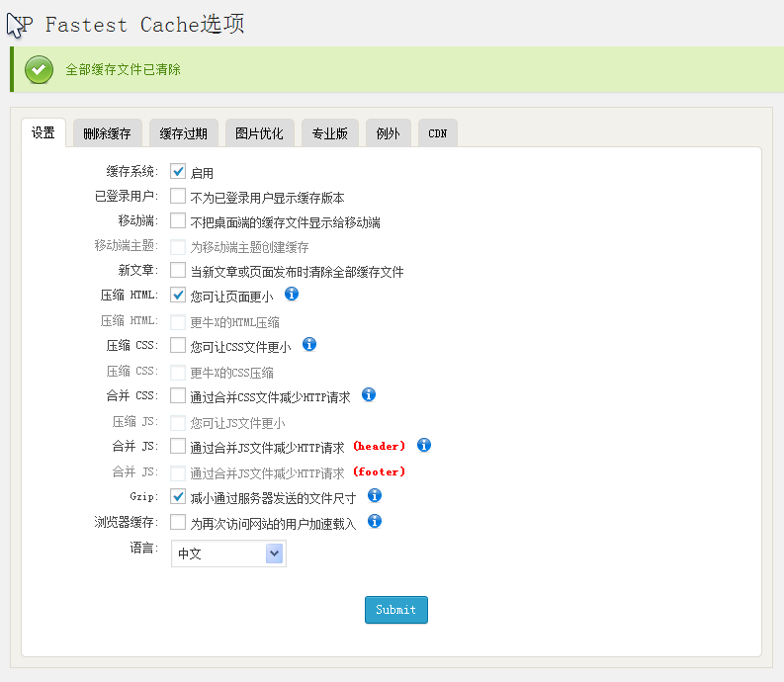This screenshot has height=682, width=784.
Task: Open the info icon for 合并 CSS
Action: point(369,394)
